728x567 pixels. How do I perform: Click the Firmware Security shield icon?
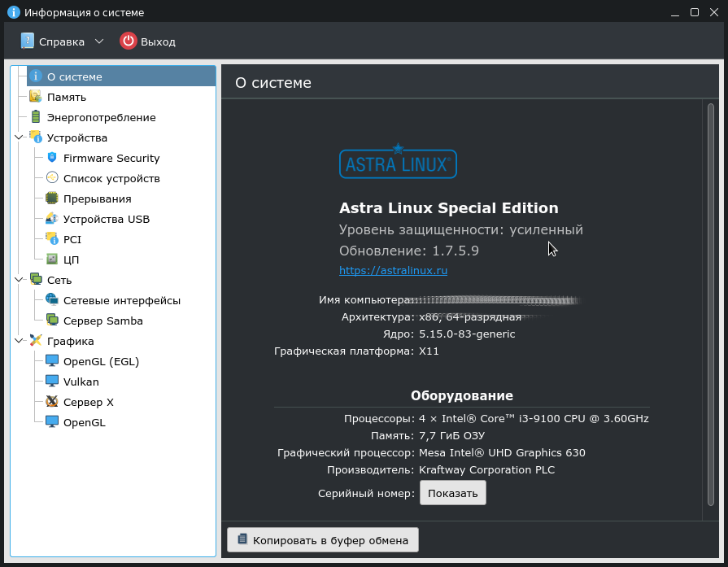click(52, 158)
